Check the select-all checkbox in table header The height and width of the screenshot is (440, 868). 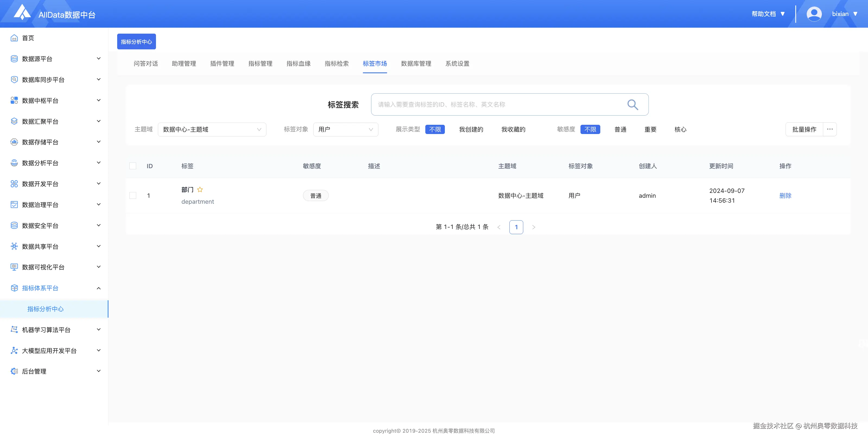tap(133, 166)
